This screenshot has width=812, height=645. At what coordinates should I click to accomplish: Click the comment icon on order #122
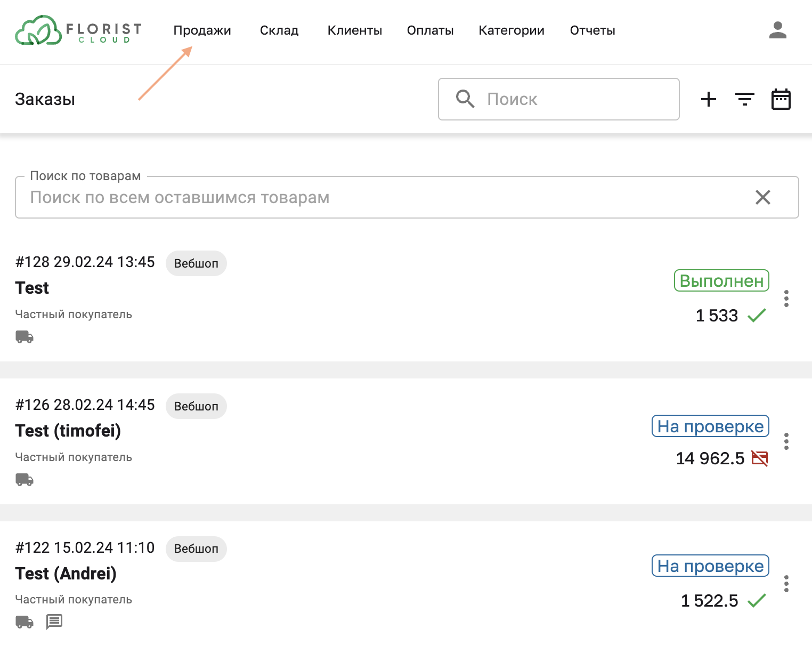(54, 622)
